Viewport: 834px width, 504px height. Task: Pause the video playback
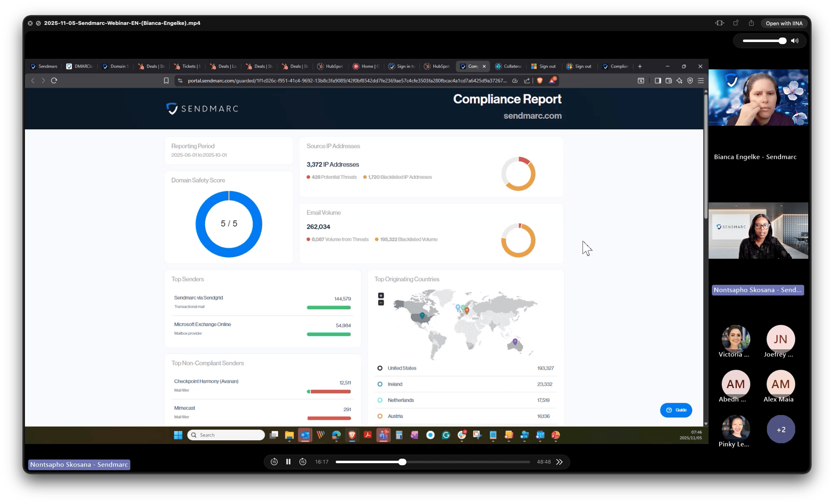click(288, 461)
